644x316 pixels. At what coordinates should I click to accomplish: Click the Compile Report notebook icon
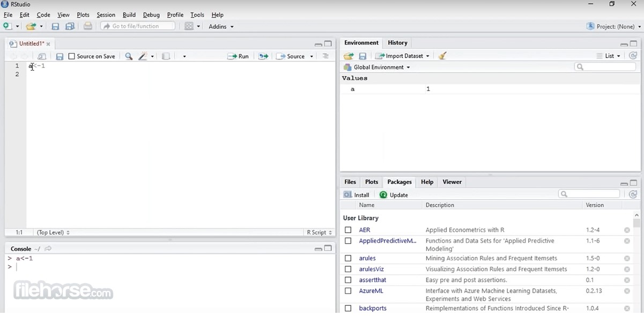point(166,56)
